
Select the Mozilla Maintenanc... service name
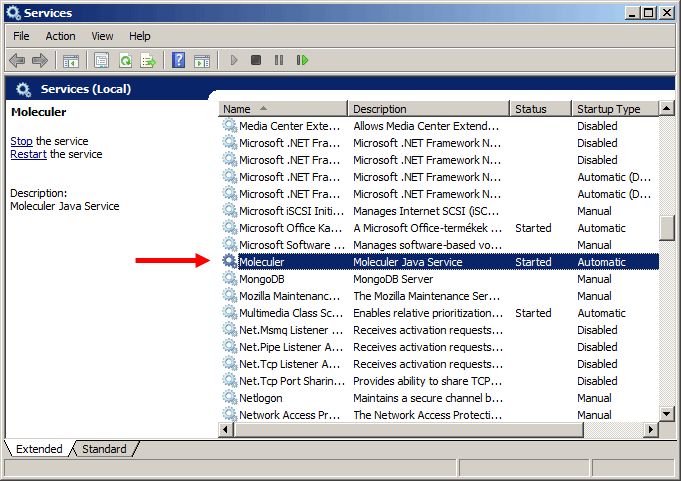click(290, 296)
